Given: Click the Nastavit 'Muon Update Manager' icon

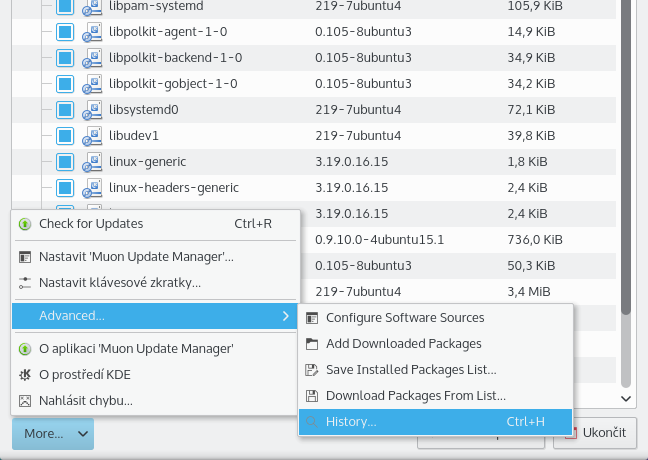Looking at the screenshot, I should pyautogui.click(x=25, y=257).
